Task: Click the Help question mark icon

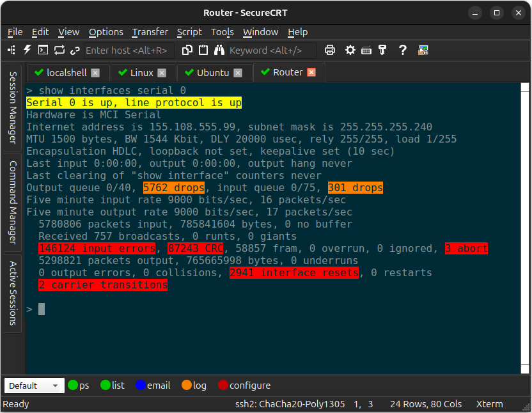Action: [x=402, y=50]
